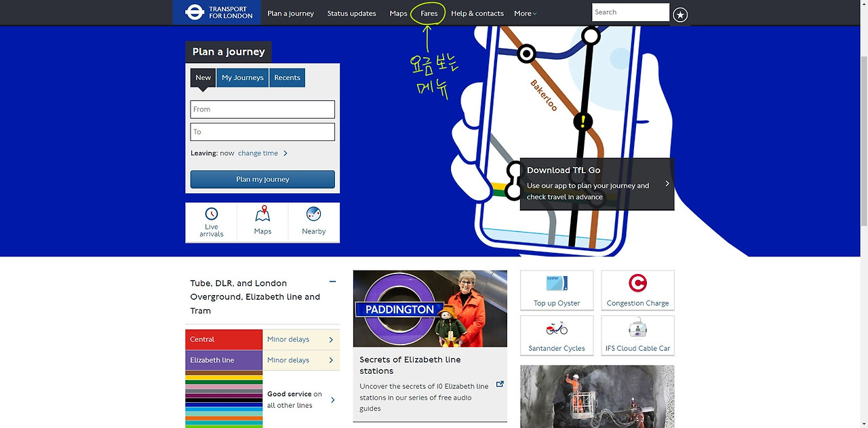Open the tunnel construction photo card
Viewport: 868px width, 428px height.
pos(597,397)
